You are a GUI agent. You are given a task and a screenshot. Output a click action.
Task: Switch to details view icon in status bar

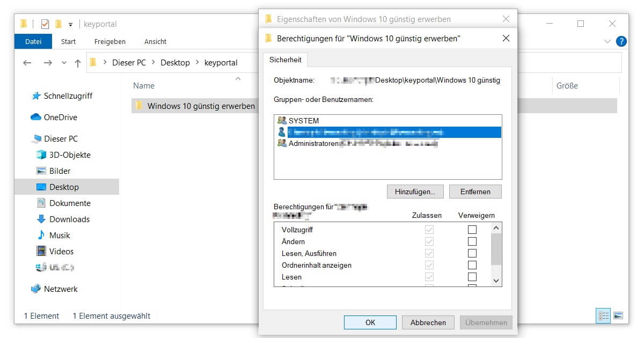(x=603, y=316)
